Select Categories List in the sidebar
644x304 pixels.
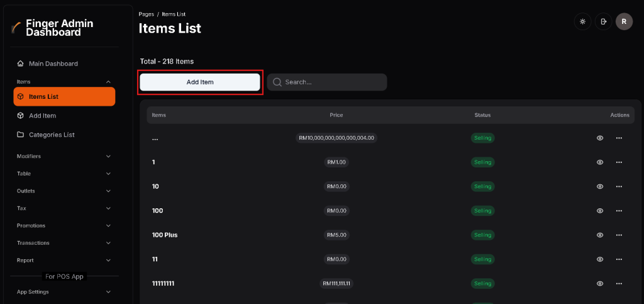coord(52,135)
